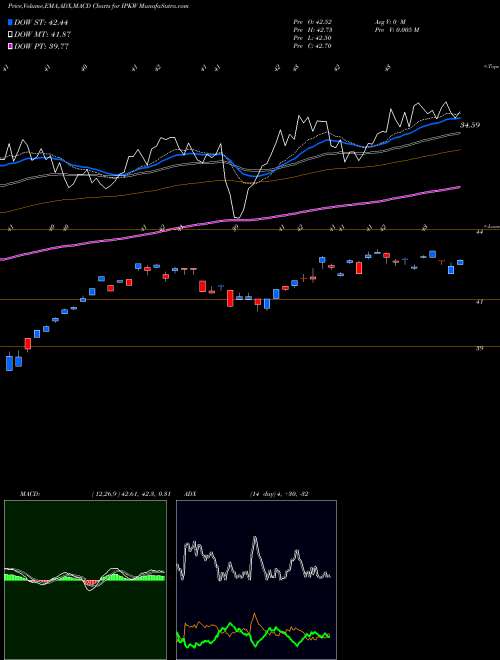500x660 pixels.
Task: Click the 'Pre H: 42.73' high value
Action: 313,30
